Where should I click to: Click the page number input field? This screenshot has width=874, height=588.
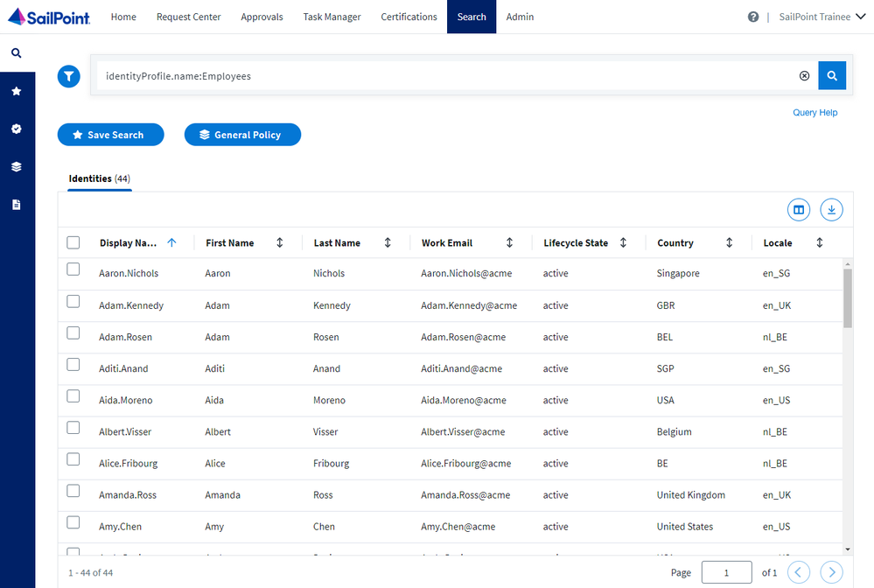coord(726,572)
